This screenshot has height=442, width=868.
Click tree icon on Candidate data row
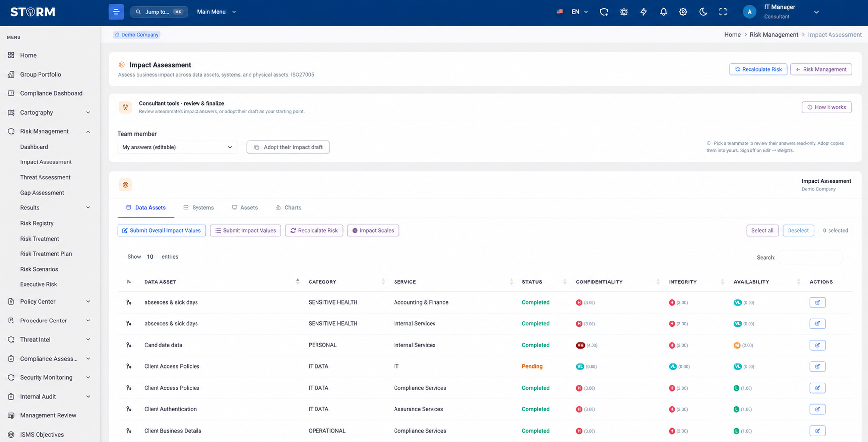click(129, 345)
